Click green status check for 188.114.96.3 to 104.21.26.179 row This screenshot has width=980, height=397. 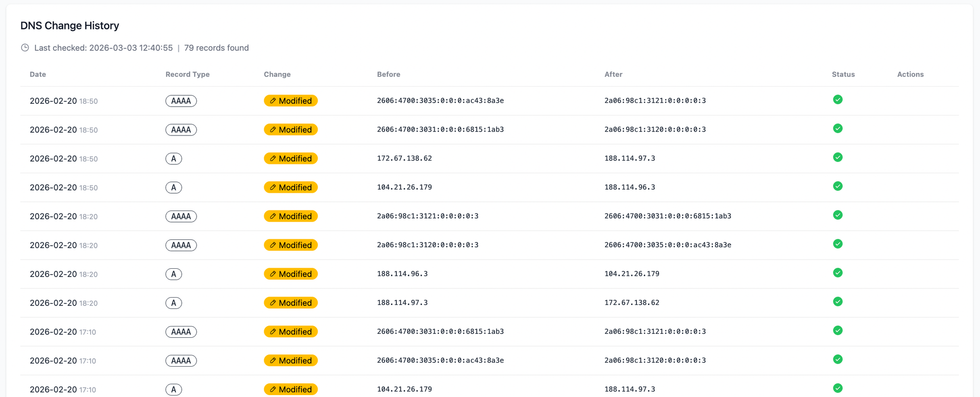(837, 273)
